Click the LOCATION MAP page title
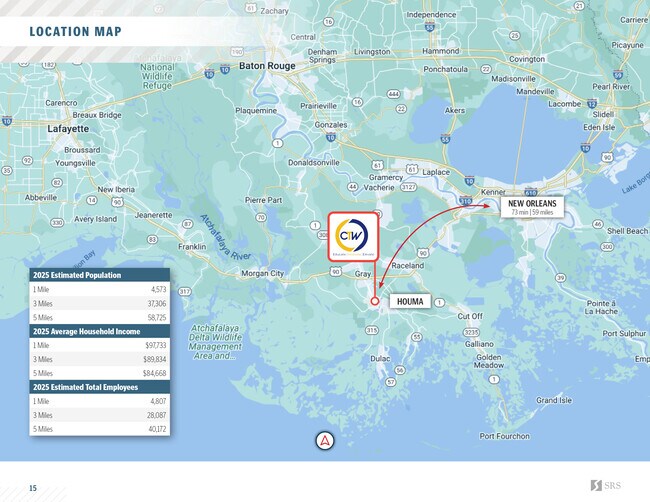This screenshot has height=502, width=650. [75, 32]
